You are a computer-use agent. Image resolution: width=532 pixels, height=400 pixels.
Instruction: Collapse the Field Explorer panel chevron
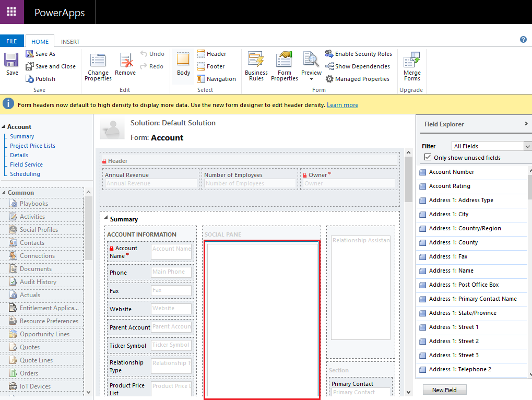(526, 124)
